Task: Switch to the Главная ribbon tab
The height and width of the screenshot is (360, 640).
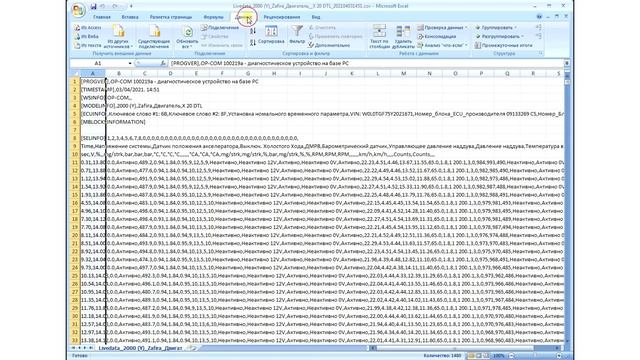Action: tap(102, 17)
